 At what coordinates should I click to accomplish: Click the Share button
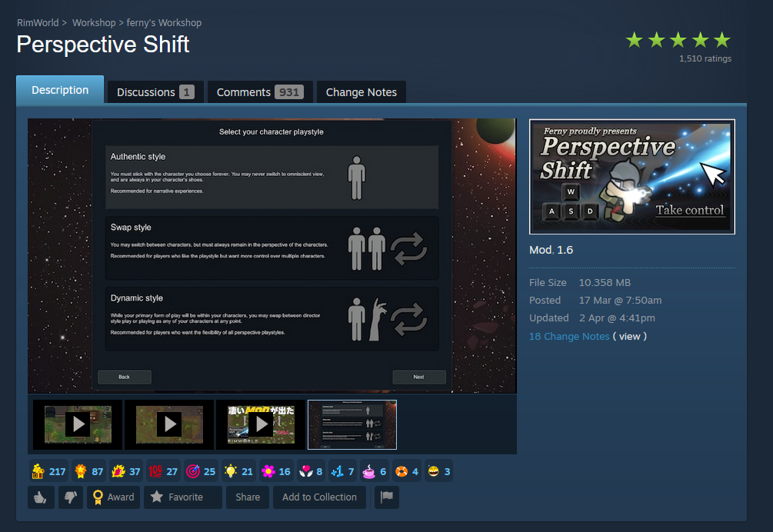[248, 497]
